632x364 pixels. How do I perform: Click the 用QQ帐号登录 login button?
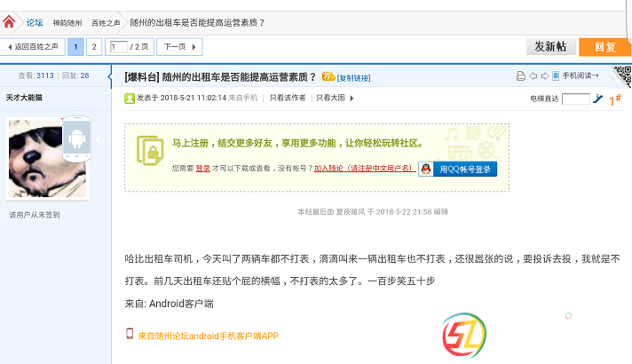point(458,168)
